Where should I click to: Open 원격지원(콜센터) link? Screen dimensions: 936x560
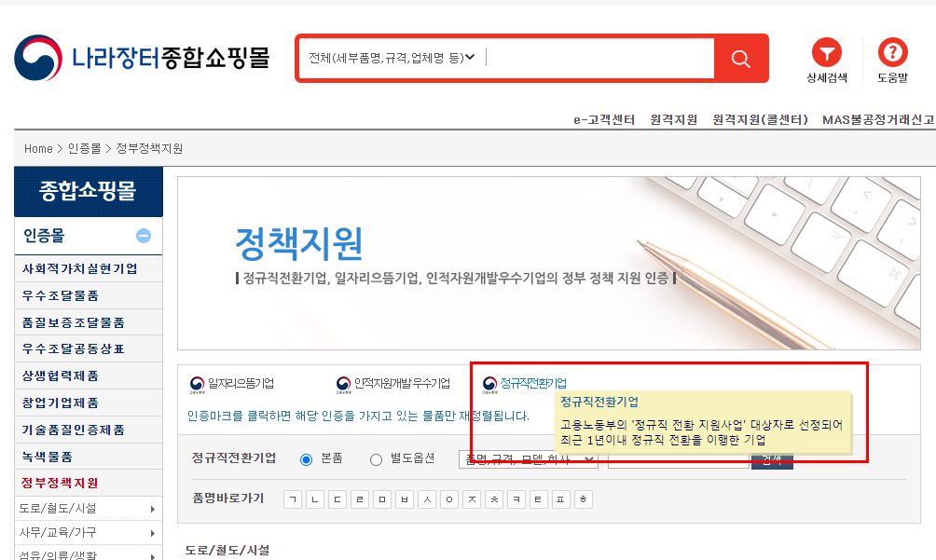coord(760,120)
